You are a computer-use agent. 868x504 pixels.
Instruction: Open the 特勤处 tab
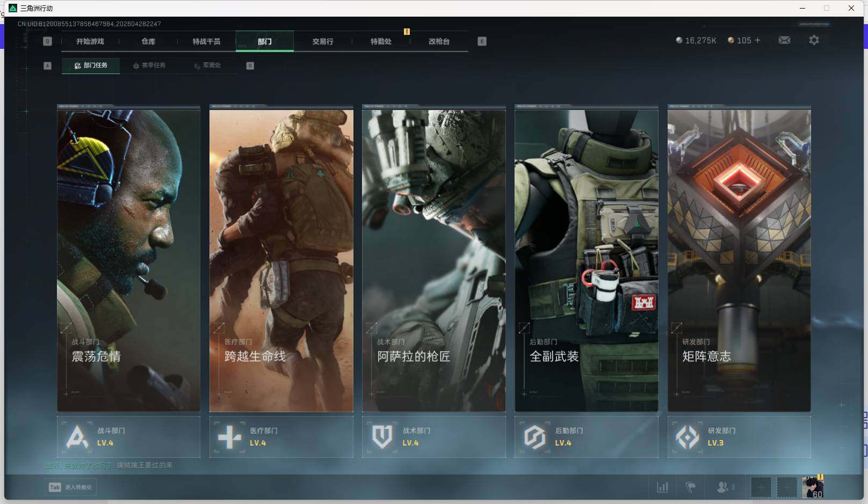pos(381,41)
